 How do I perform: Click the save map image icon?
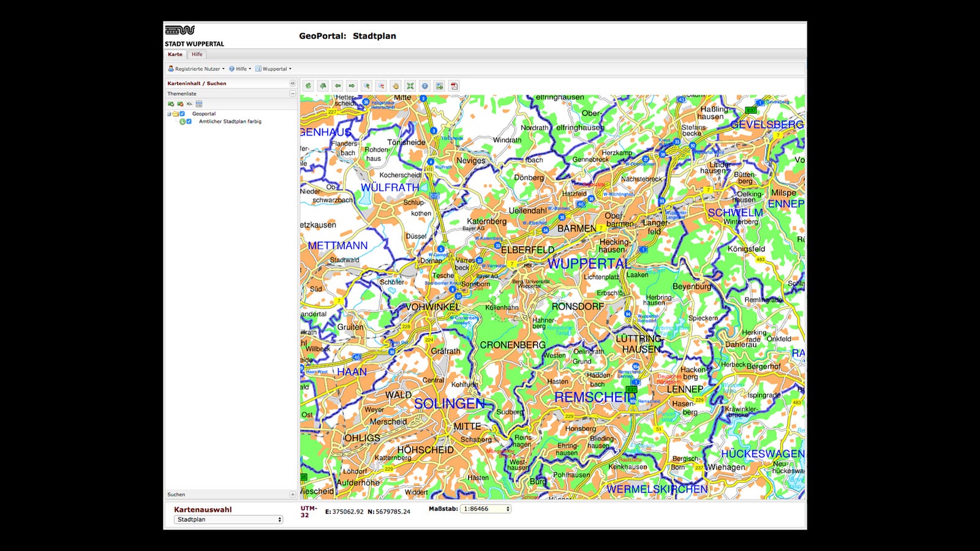tap(439, 86)
